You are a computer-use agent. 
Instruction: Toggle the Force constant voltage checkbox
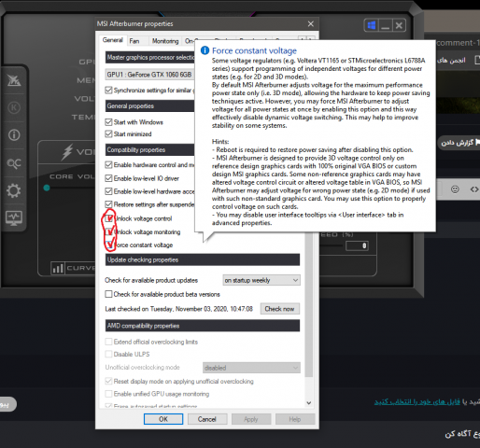point(108,245)
